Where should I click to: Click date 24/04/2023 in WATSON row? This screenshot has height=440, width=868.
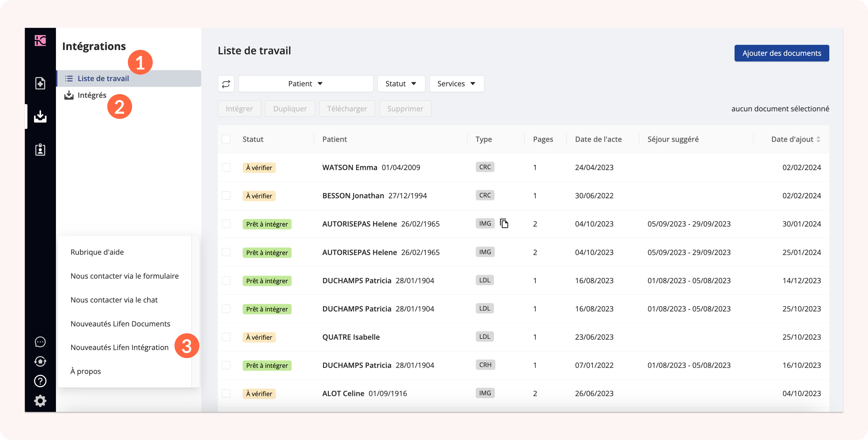pyautogui.click(x=594, y=167)
